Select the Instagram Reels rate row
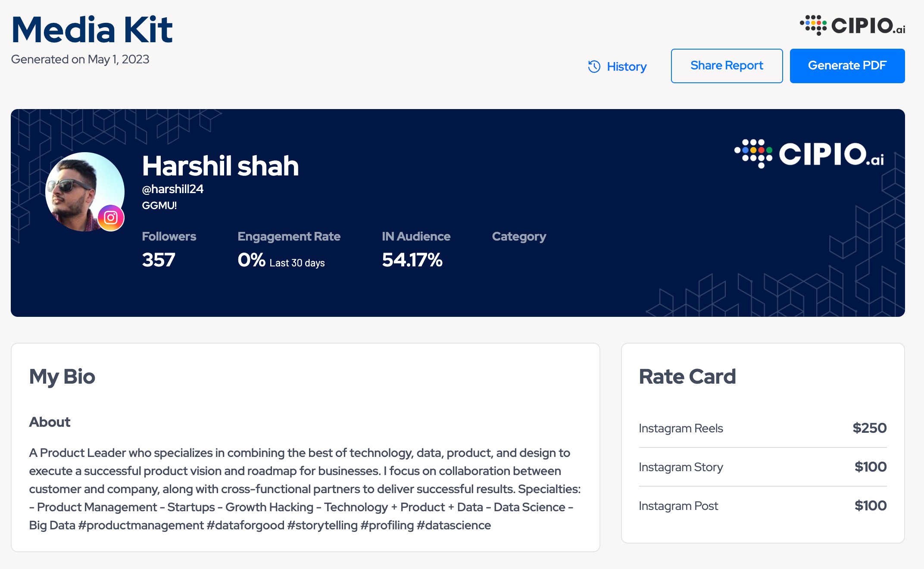The width and height of the screenshot is (924, 569). (762, 428)
